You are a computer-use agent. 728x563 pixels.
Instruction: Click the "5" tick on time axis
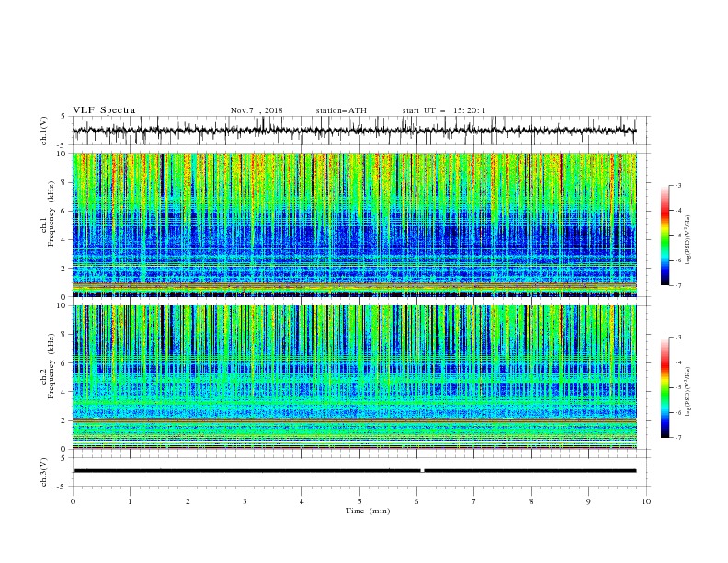pyautogui.click(x=359, y=501)
